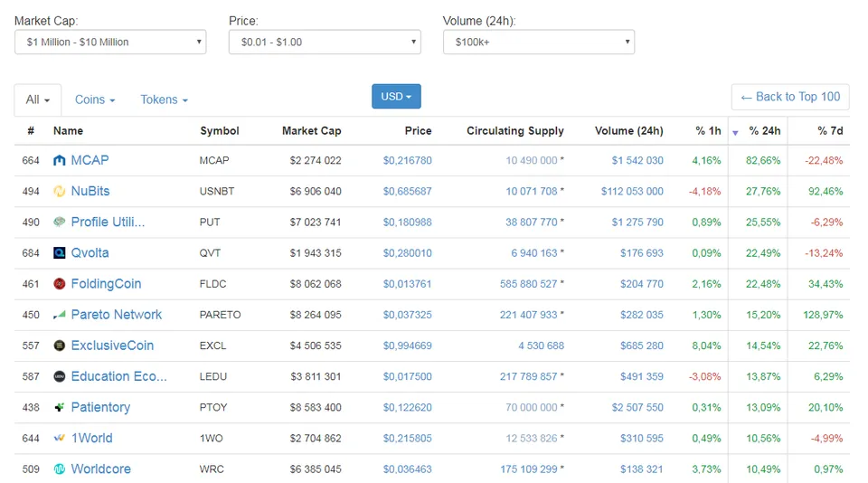Click NuBits volume $112 053 000
The width and height of the screenshot is (868, 483).
[632, 192]
